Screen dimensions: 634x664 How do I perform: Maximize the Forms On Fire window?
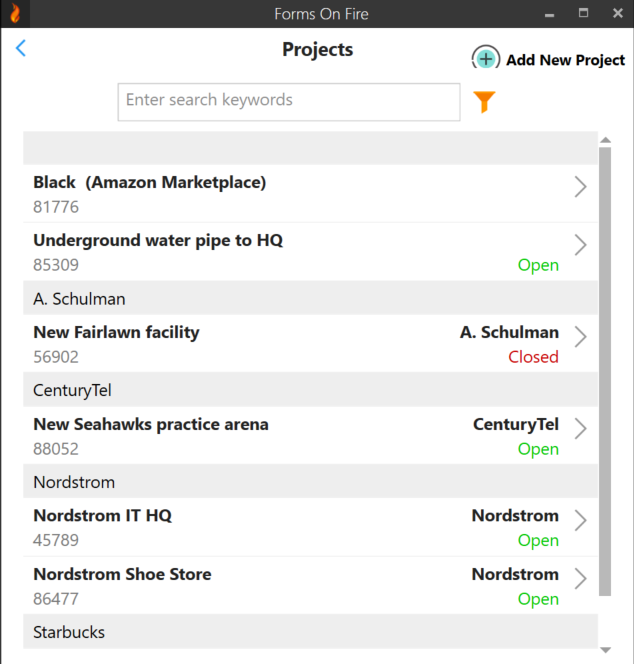tap(584, 13)
